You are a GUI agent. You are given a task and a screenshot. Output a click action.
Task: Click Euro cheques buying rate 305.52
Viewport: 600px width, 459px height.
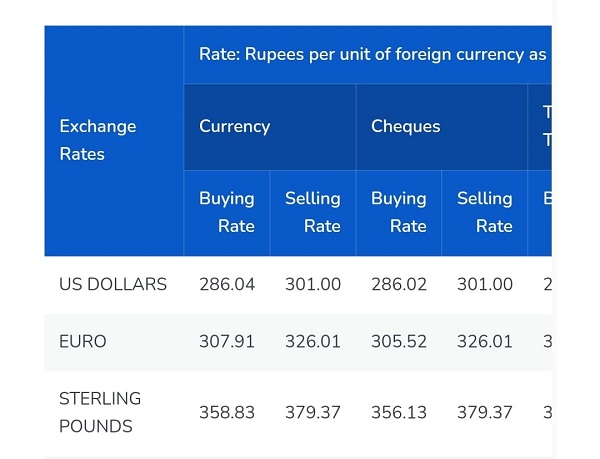click(399, 342)
